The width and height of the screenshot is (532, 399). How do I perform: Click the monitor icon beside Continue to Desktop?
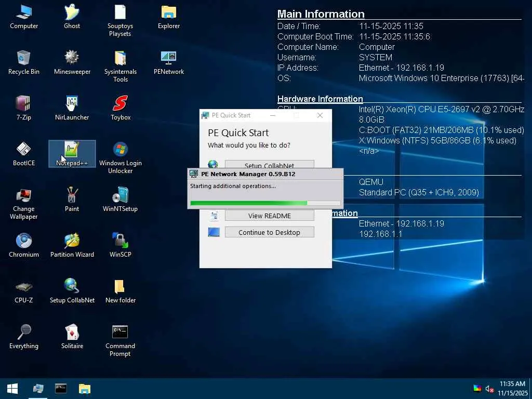coord(214,232)
